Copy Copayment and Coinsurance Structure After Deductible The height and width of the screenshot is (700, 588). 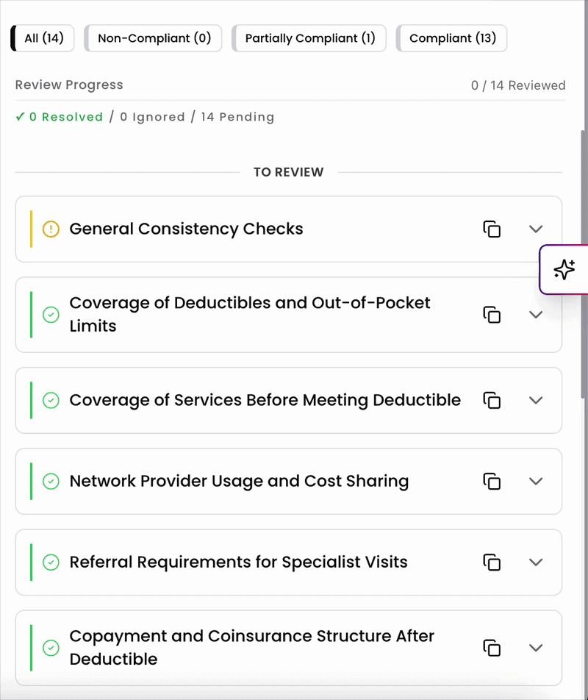click(492, 648)
